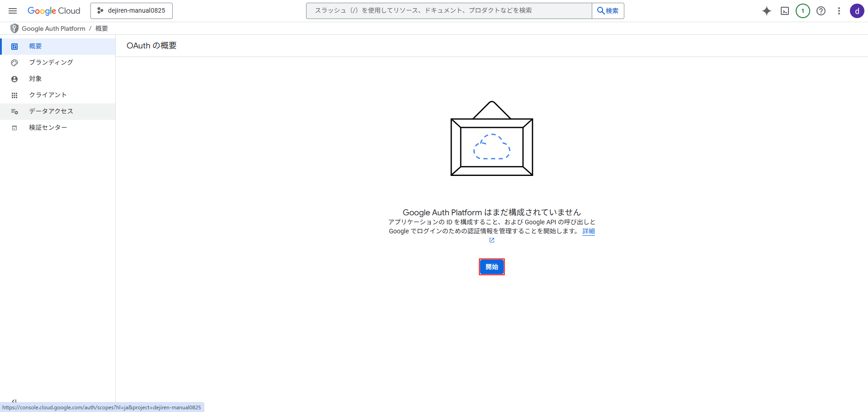Open 検証センター sidebar item
The image size is (868, 412).
click(47, 128)
